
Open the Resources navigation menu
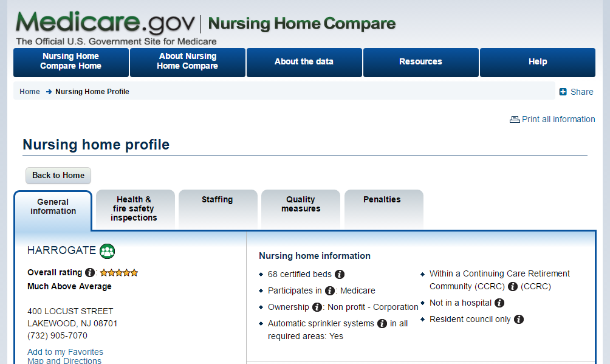tap(420, 62)
